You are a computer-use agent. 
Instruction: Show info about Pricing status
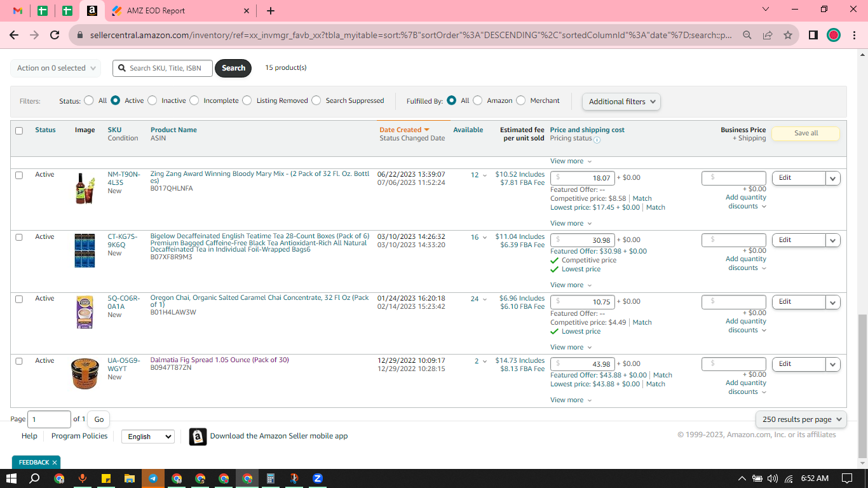(x=597, y=139)
